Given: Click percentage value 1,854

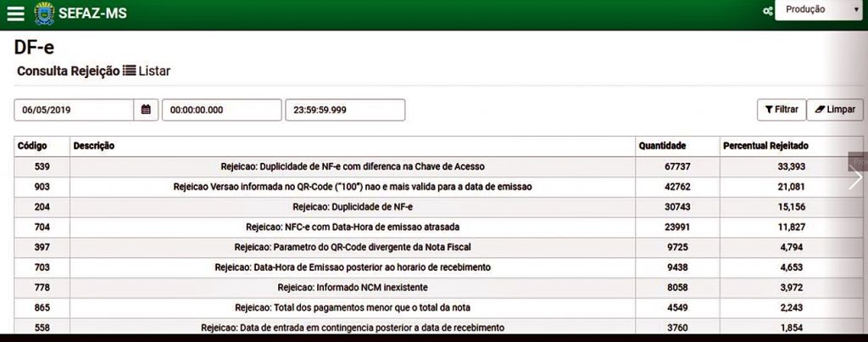Looking at the screenshot, I should point(791,328).
